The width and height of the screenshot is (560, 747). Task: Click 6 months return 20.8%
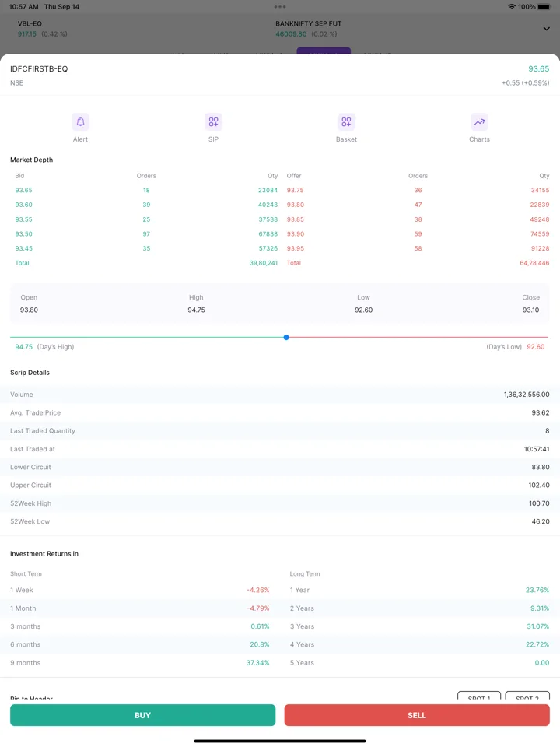[260, 644]
